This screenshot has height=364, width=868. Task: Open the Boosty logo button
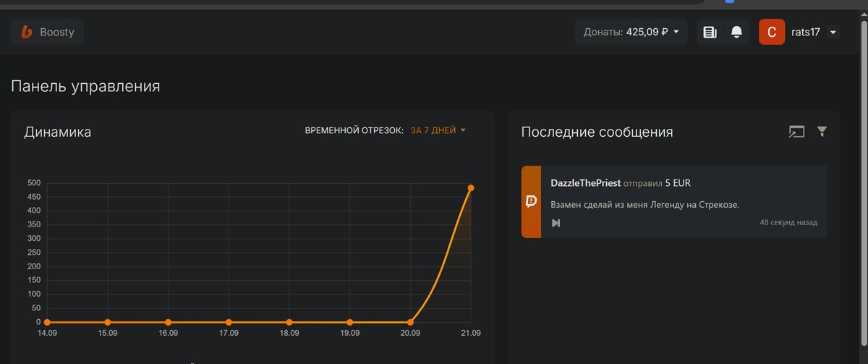(x=47, y=32)
